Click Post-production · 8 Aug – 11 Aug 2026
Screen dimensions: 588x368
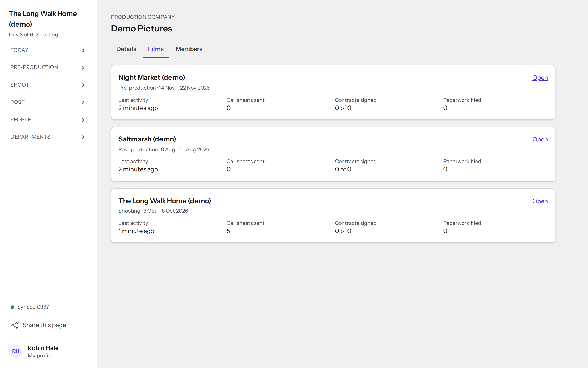point(164,150)
